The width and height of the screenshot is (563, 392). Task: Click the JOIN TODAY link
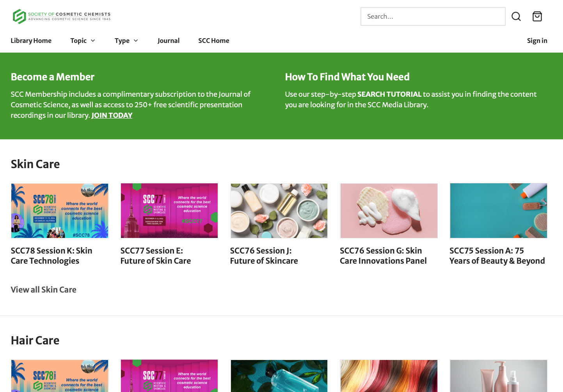click(x=112, y=115)
